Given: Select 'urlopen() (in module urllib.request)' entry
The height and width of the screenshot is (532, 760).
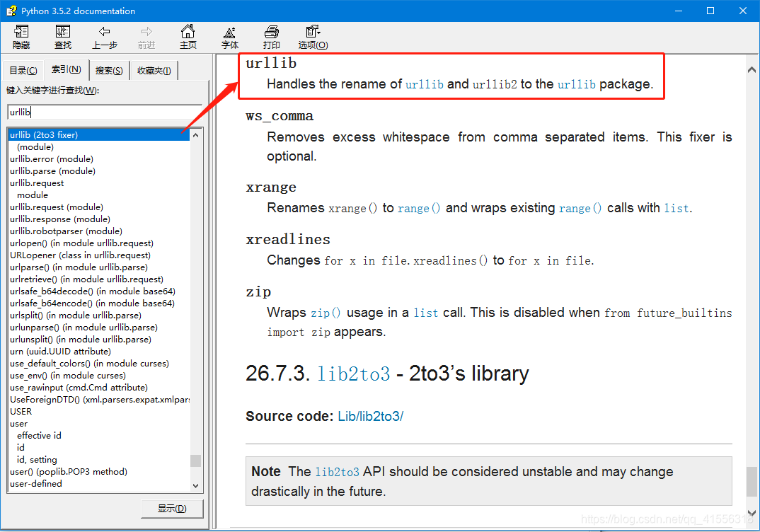Looking at the screenshot, I should coord(81,243).
